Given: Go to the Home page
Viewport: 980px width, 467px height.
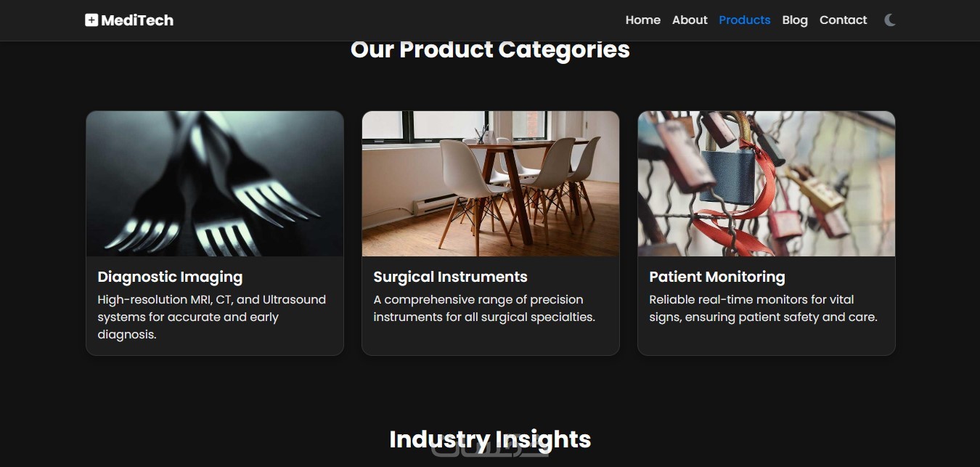Looking at the screenshot, I should pyautogui.click(x=642, y=20).
